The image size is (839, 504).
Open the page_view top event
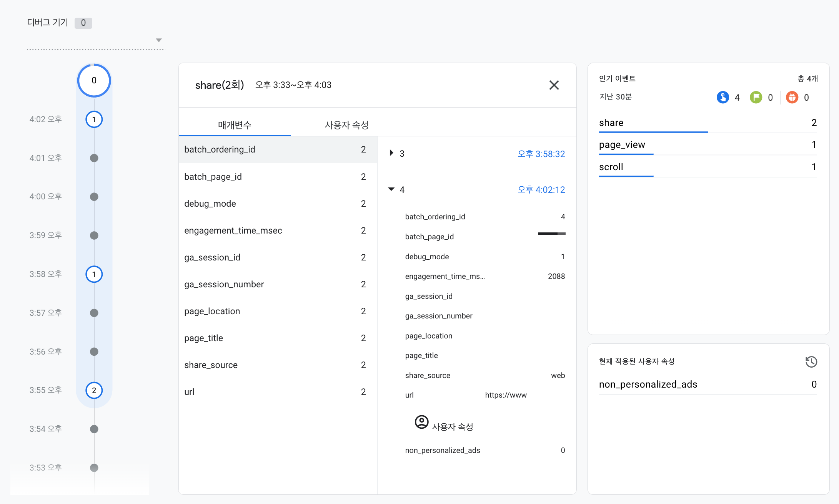(x=622, y=145)
